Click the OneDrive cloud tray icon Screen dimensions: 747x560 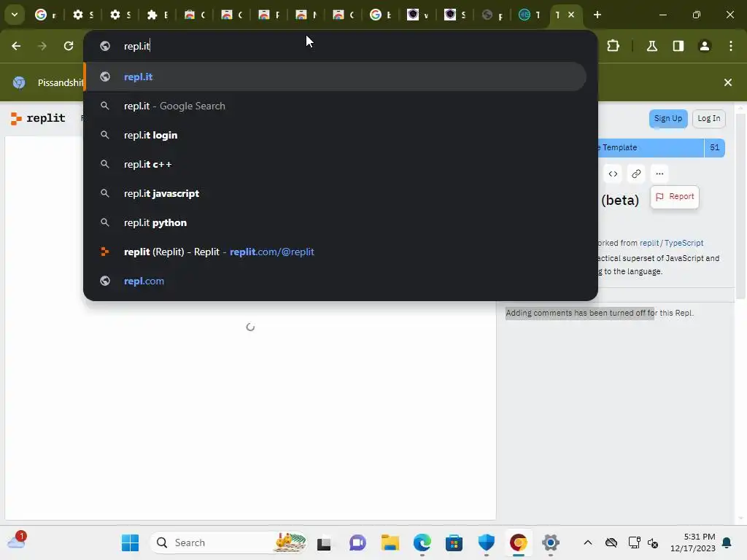coord(611,542)
